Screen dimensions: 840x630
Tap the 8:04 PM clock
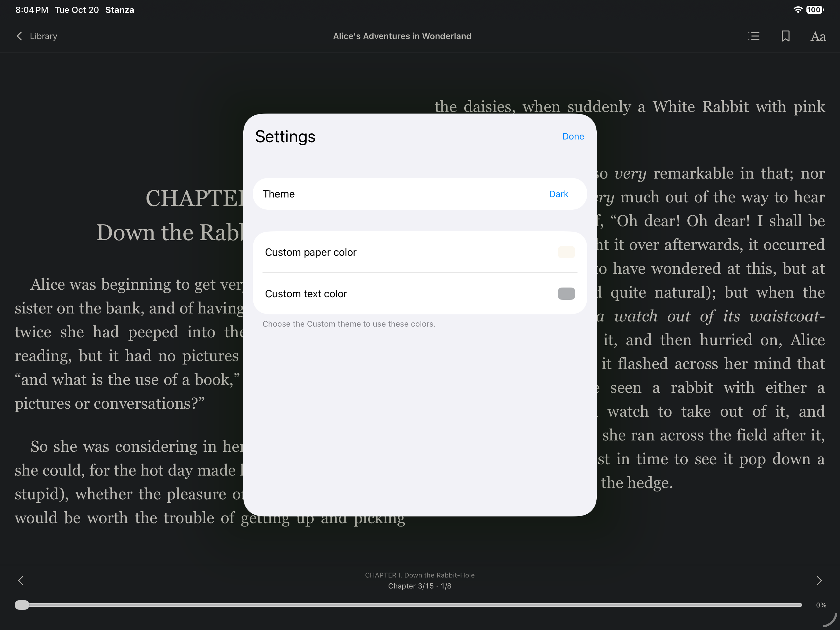(x=31, y=10)
